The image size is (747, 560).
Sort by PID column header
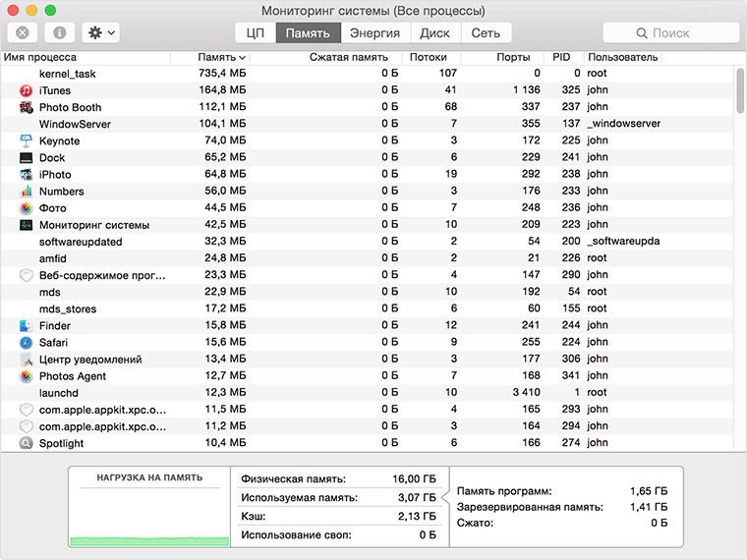click(564, 57)
